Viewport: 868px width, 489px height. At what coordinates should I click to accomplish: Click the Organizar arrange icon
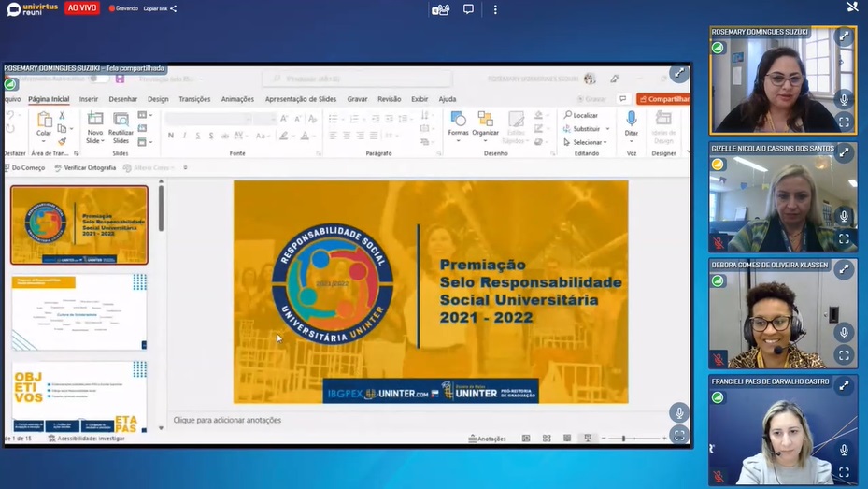(486, 119)
